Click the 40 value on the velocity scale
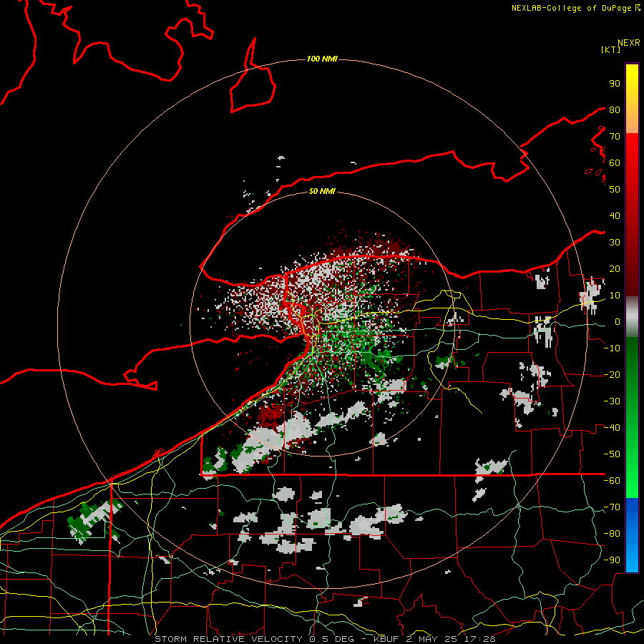This screenshot has width=644, height=644. (x=615, y=216)
